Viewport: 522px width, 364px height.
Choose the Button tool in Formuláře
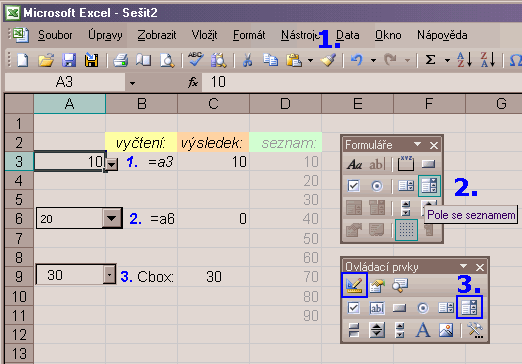(x=428, y=164)
